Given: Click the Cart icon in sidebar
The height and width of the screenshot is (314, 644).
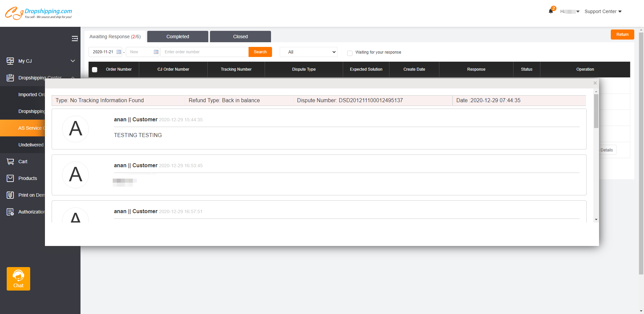Looking at the screenshot, I should (10, 162).
